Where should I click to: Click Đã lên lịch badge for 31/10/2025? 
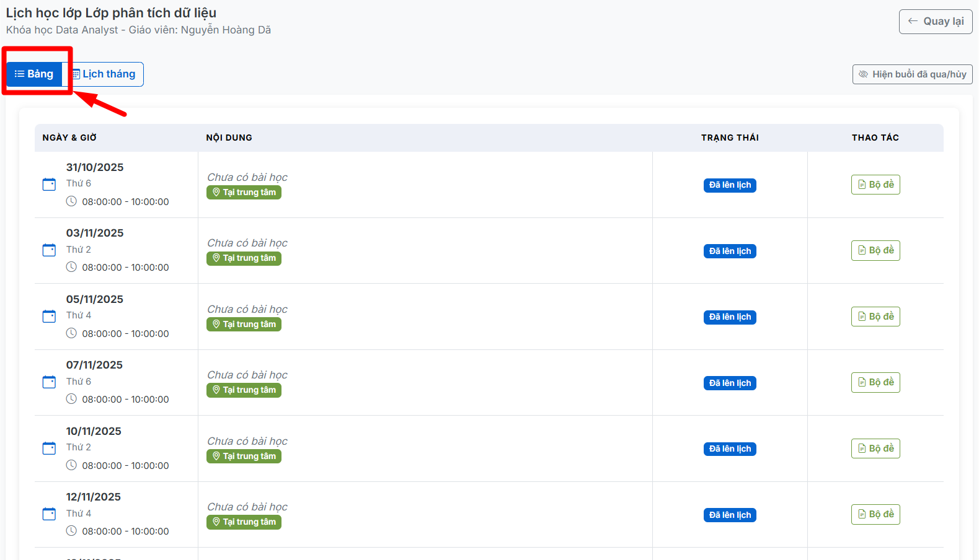pyautogui.click(x=730, y=185)
